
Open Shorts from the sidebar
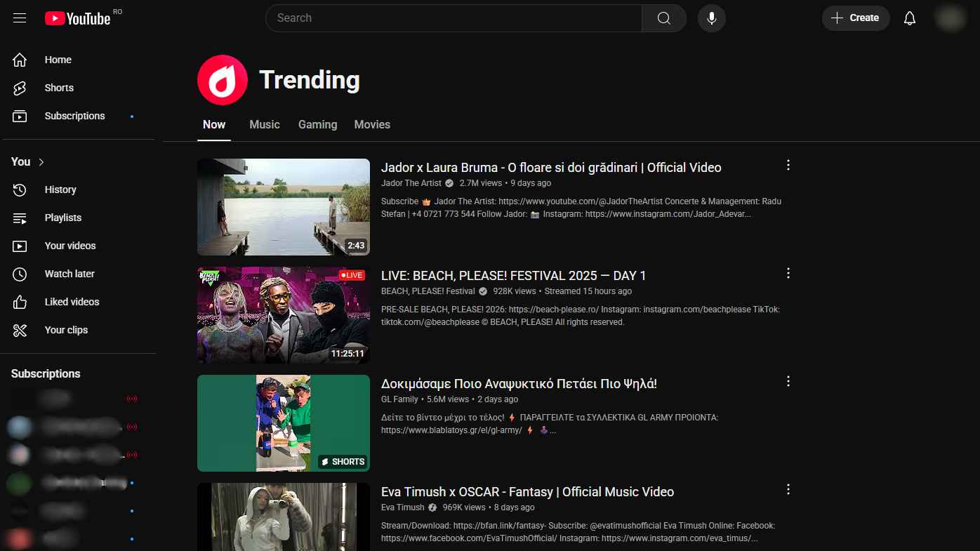(x=59, y=88)
